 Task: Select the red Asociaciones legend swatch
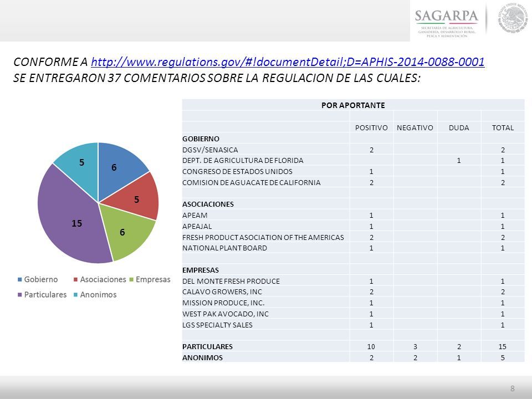click(x=76, y=279)
